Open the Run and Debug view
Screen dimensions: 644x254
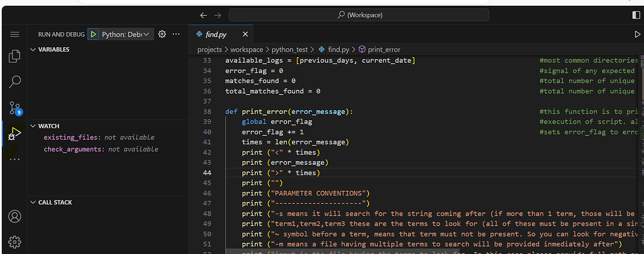(x=15, y=134)
